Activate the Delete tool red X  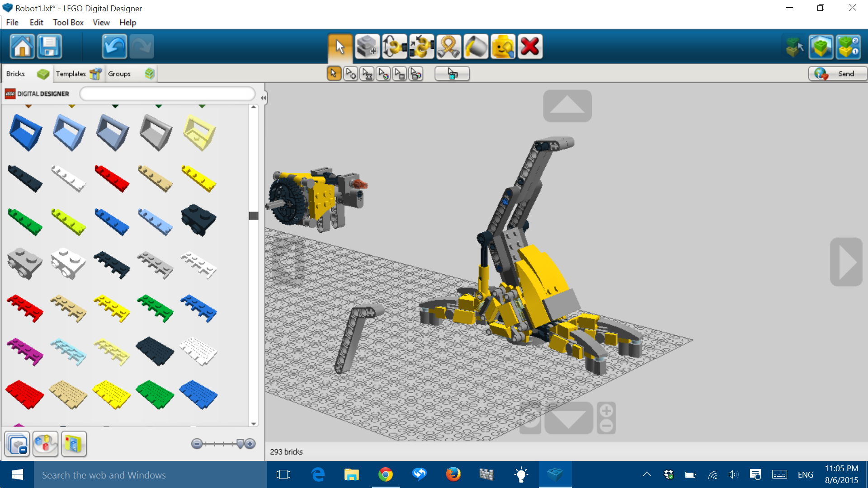tap(530, 46)
